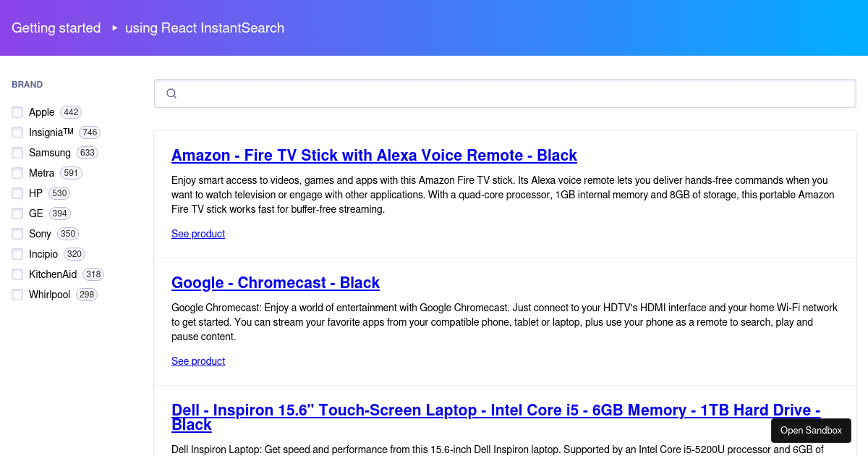Check the Whirlpool brand checkbox
This screenshot has height=456, width=868.
(x=17, y=295)
